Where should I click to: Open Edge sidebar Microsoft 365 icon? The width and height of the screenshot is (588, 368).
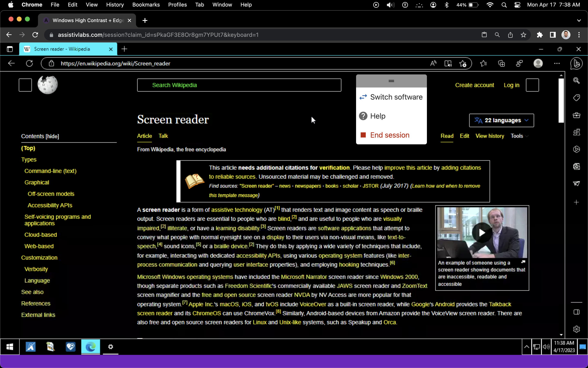point(577,149)
